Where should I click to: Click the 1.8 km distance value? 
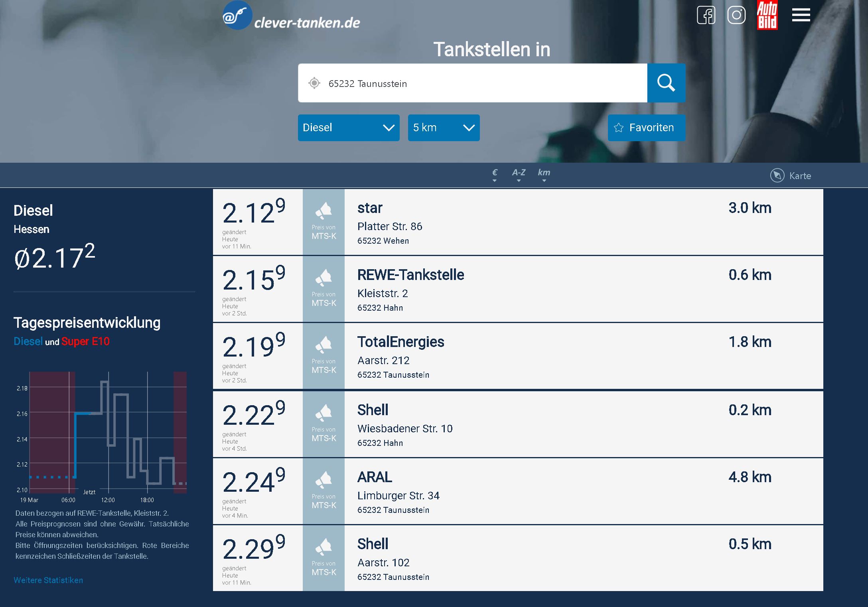click(x=750, y=342)
